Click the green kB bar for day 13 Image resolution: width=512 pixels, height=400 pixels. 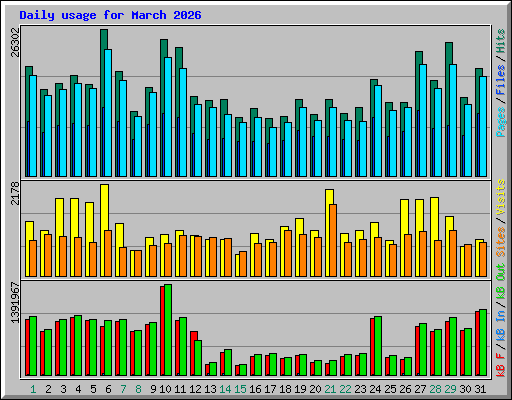213,369
